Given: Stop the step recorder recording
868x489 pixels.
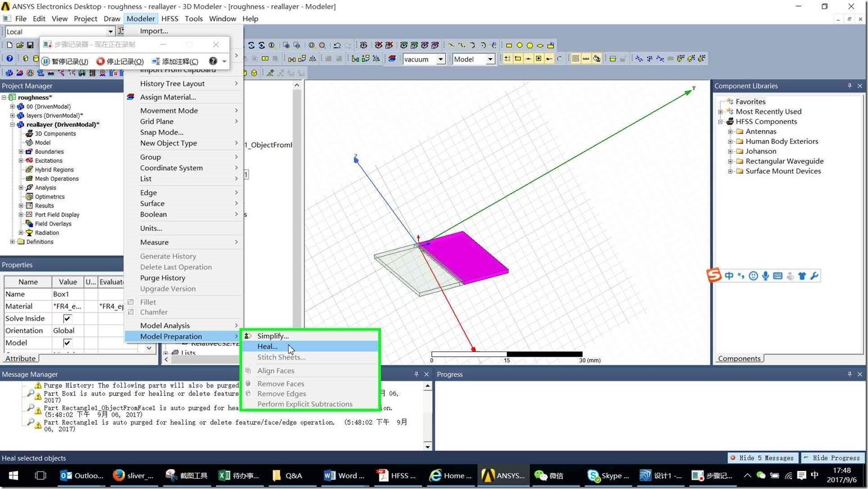Looking at the screenshot, I should click(x=120, y=61).
